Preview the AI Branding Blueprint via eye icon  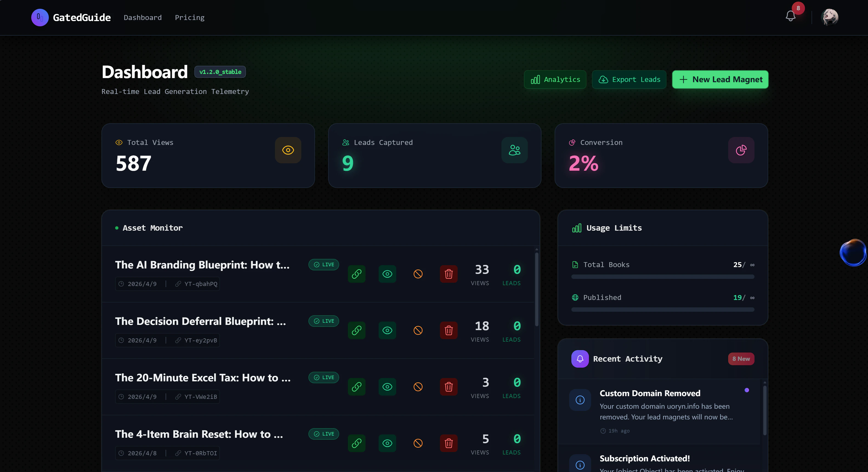tap(387, 274)
